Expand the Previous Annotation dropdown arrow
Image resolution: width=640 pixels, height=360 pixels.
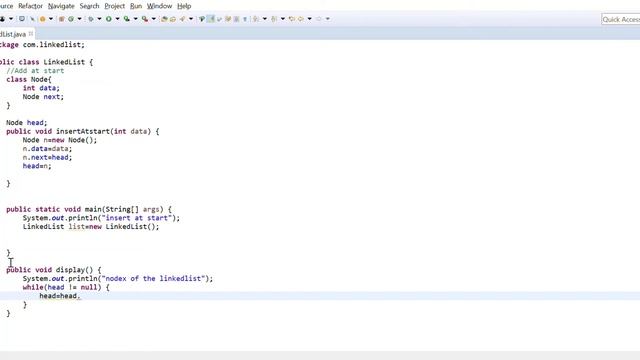282,19
